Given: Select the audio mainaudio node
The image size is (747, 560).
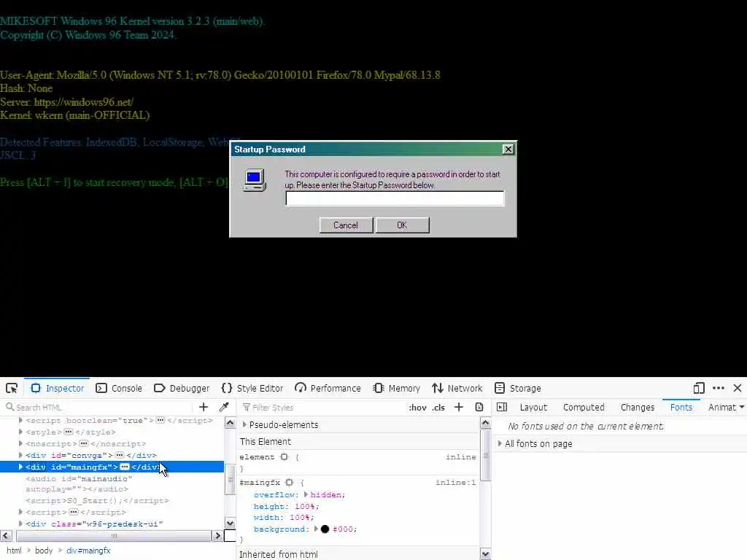Looking at the screenshot, I should coord(79,484).
